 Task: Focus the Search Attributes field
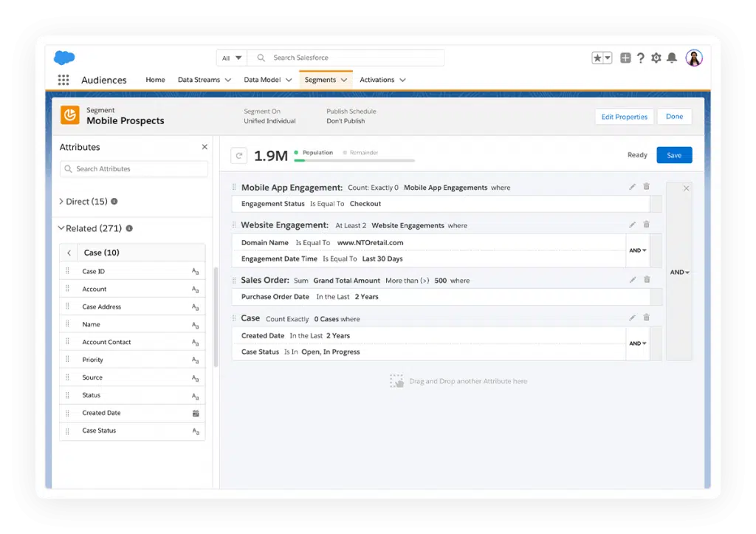click(134, 169)
